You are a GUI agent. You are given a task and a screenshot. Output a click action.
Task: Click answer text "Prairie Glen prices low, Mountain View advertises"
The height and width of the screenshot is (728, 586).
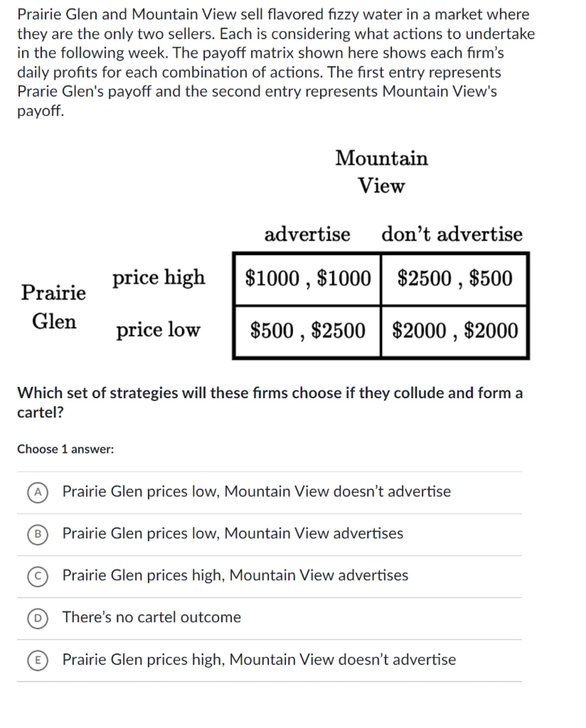(x=233, y=533)
